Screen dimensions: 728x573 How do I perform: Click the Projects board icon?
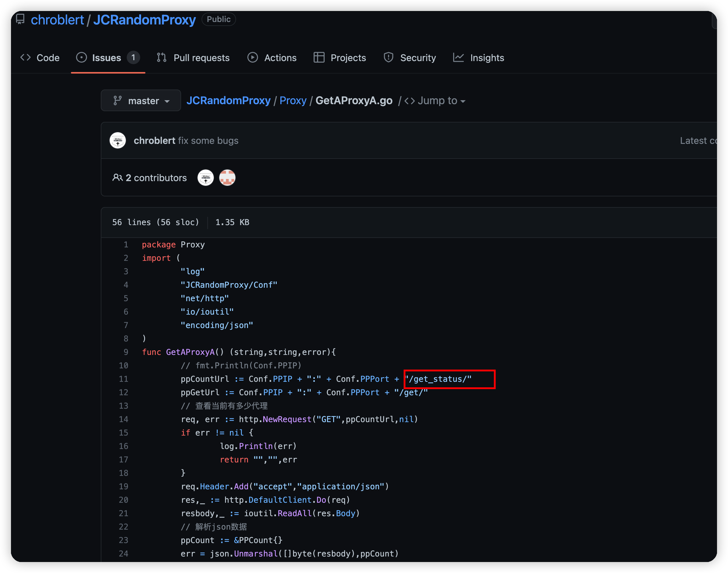(318, 57)
